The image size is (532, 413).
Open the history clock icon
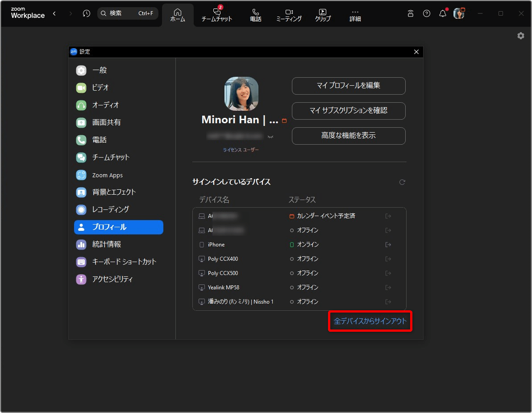[x=87, y=13]
